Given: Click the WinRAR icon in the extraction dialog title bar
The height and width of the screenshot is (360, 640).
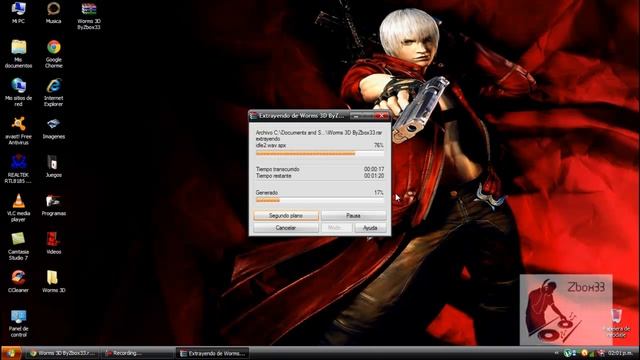Looking at the screenshot, I should (254, 116).
